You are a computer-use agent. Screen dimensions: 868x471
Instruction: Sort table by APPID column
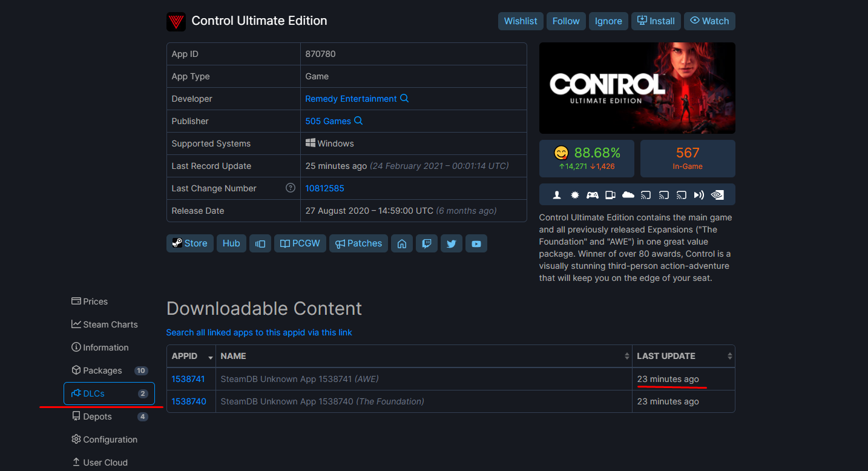(191, 356)
